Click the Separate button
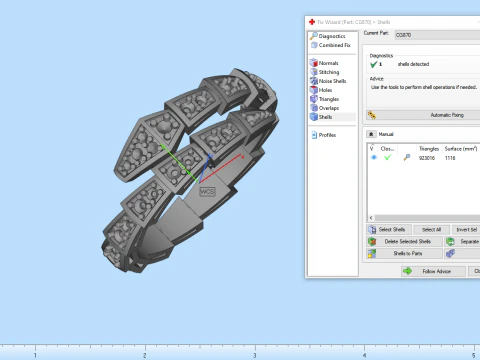Image resolution: width=480 pixels, height=360 pixels. click(x=462, y=241)
